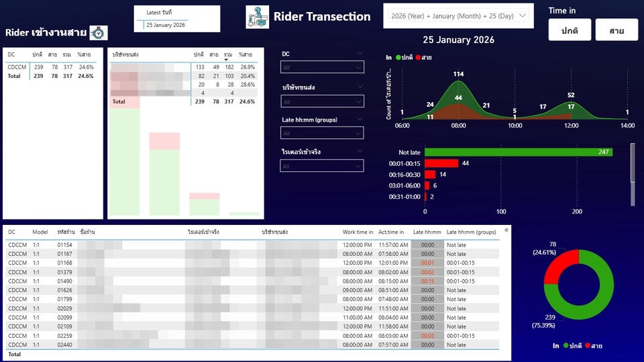Click the delivery rider scooter icon
Screen dimensions: 644x362
pos(257,17)
